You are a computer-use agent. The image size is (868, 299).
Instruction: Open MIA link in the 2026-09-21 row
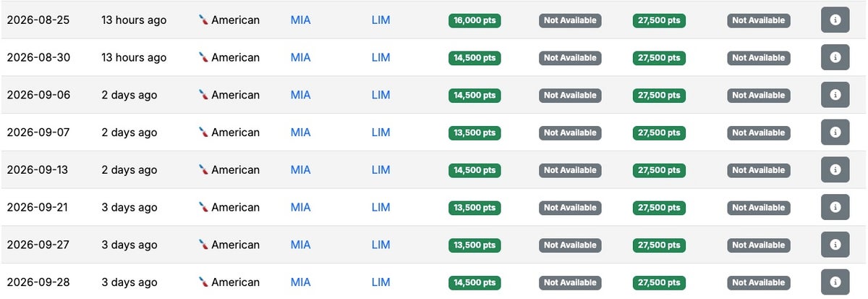coord(300,208)
